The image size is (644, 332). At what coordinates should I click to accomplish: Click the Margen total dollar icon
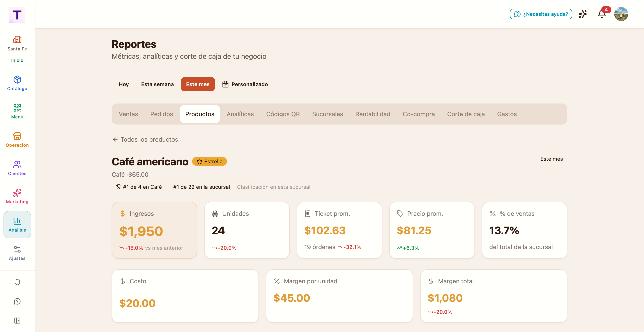pos(431,281)
